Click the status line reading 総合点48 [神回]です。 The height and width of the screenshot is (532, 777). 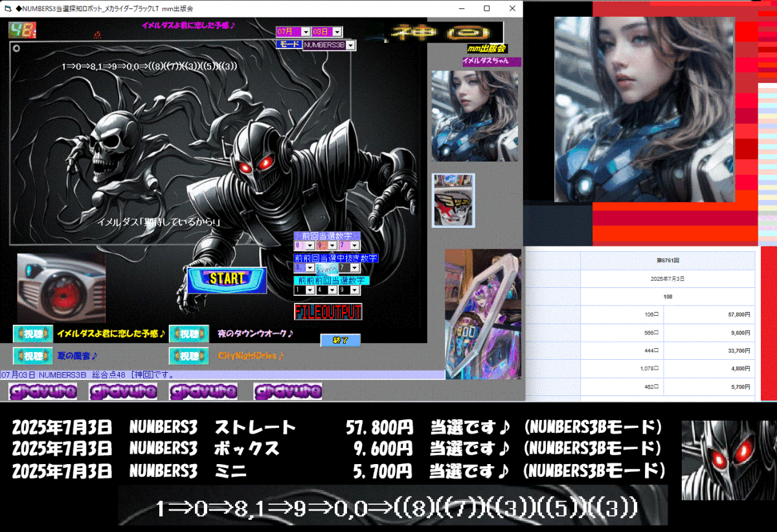click(x=223, y=375)
